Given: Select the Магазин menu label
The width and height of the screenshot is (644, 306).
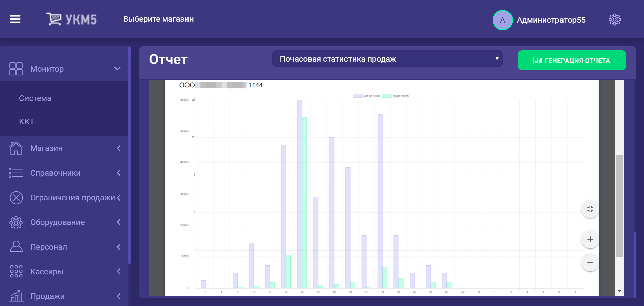Looking at the screenshot, I should coord(46,148).
